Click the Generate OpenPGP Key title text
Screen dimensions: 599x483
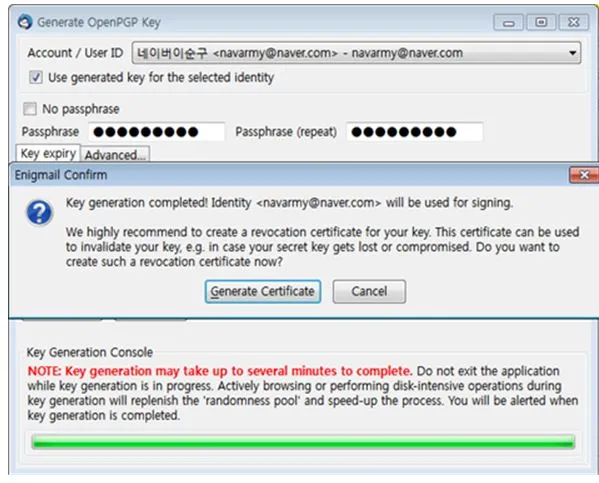pos(99,22)
